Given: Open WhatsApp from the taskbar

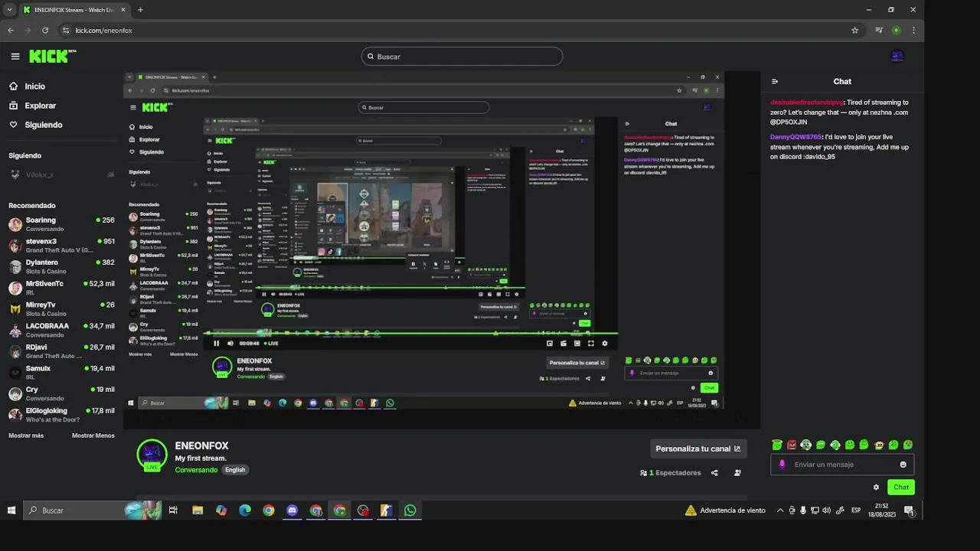Looking at the screenshot, I should [x=410, y=510].
